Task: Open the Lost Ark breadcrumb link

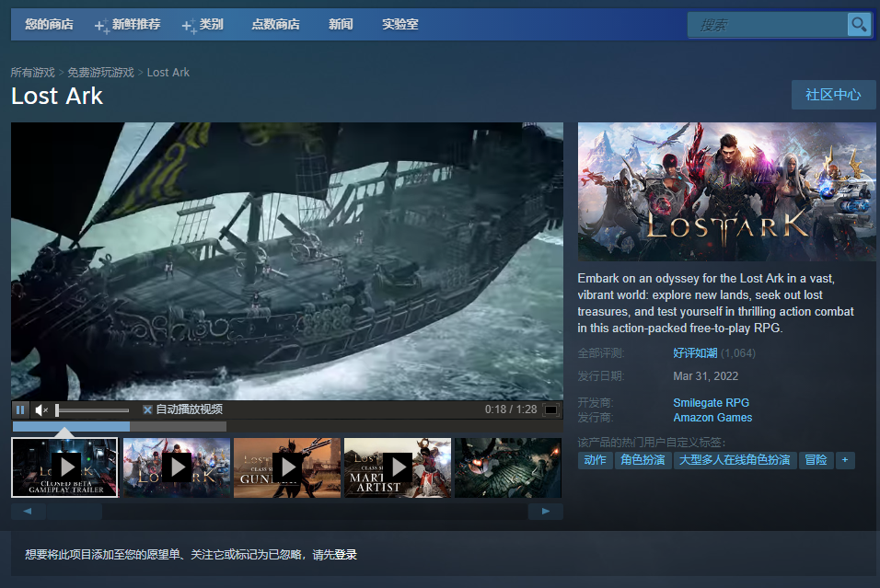Action: 168,73
